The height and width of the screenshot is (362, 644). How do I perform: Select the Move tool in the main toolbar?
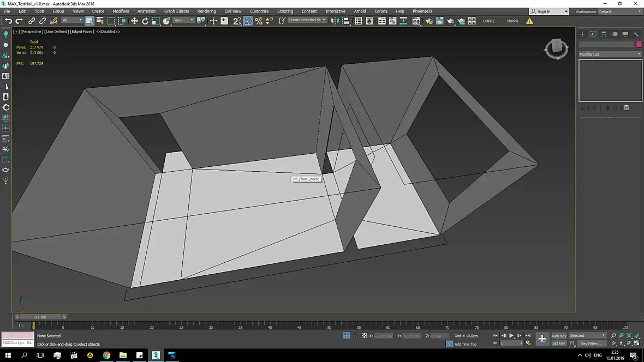[x=134, y=21]
